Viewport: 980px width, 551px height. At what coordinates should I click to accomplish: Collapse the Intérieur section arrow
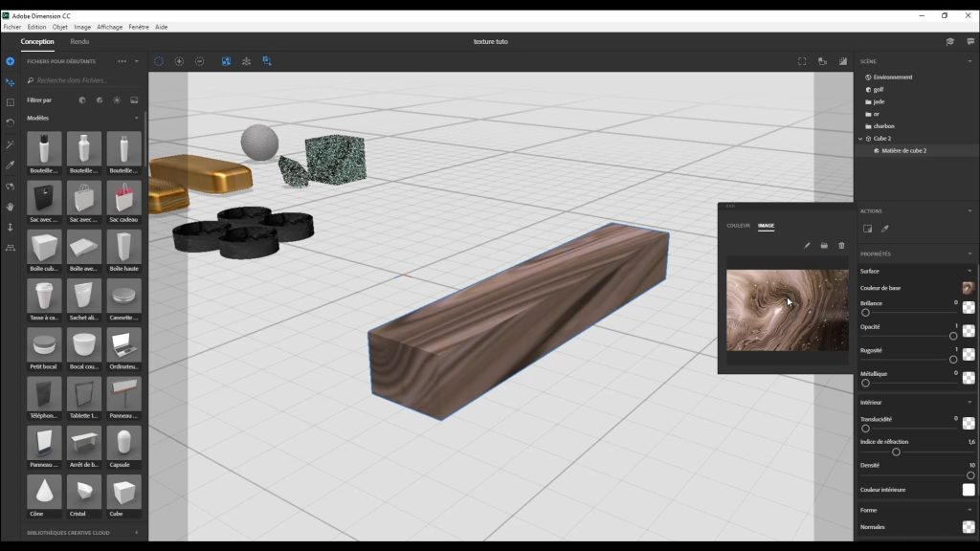(970, 403)
